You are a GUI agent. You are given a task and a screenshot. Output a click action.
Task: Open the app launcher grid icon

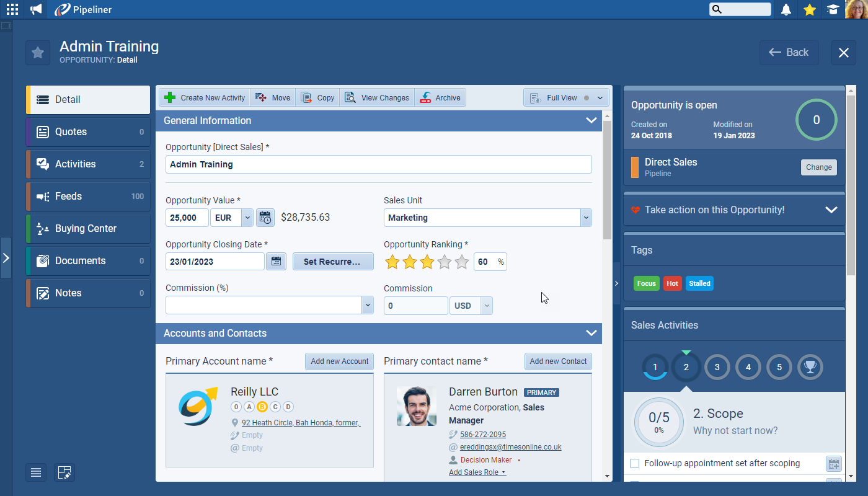12,9
